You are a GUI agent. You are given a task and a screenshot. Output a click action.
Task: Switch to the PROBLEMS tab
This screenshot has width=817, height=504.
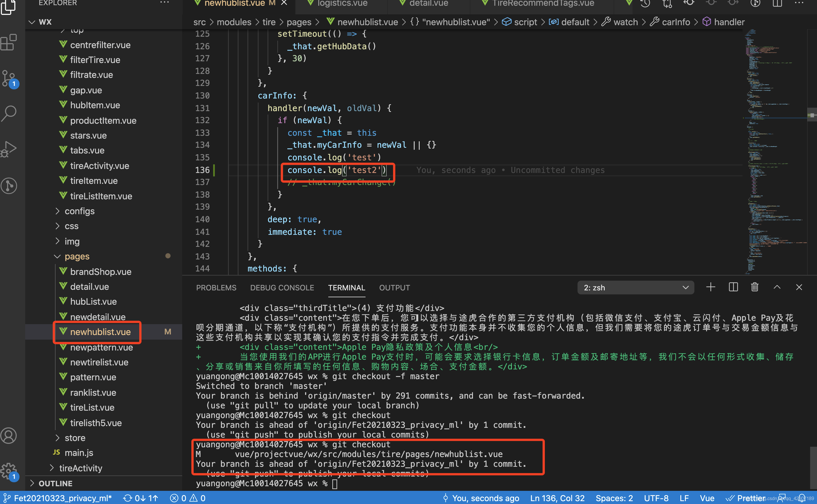[216, 288]
